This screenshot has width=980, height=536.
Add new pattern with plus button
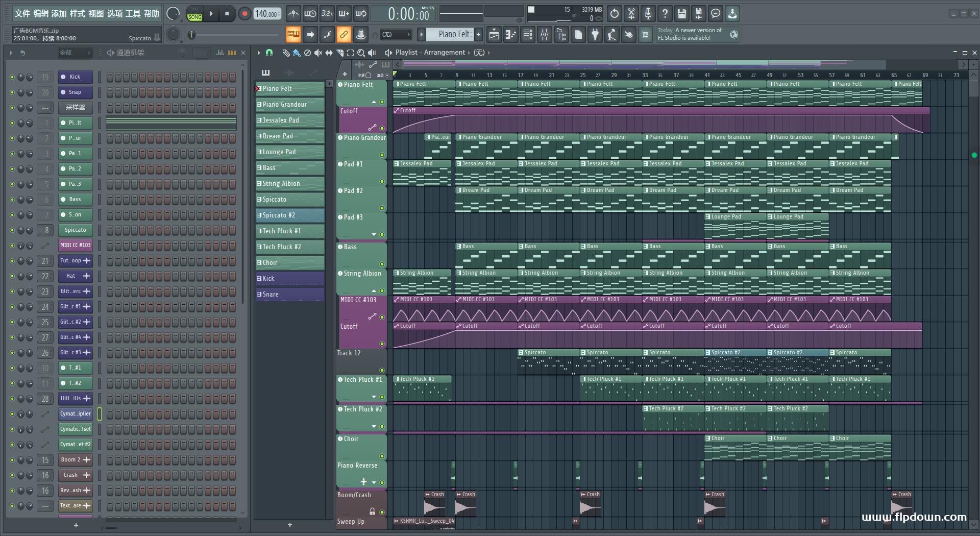(x=478, y=35)
